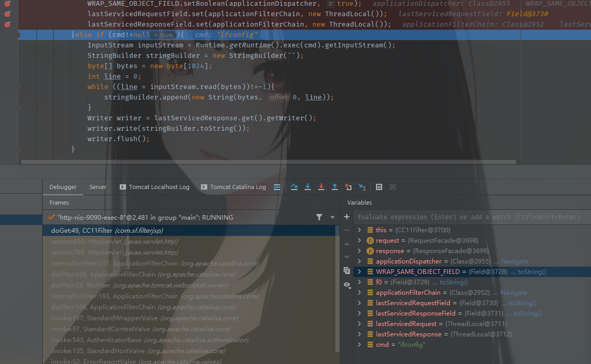
Task: Click Evaluate expression input field
Action: coord(473,217)
